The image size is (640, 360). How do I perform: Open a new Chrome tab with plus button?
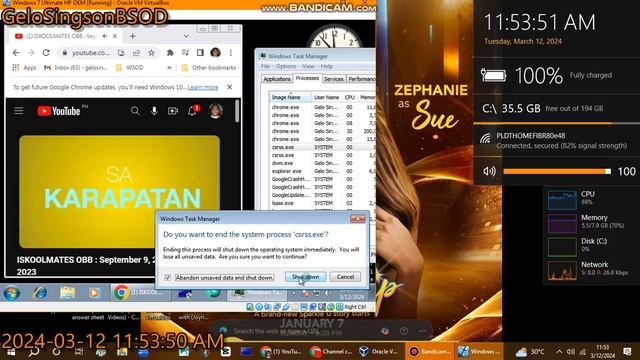coord(132,36)
